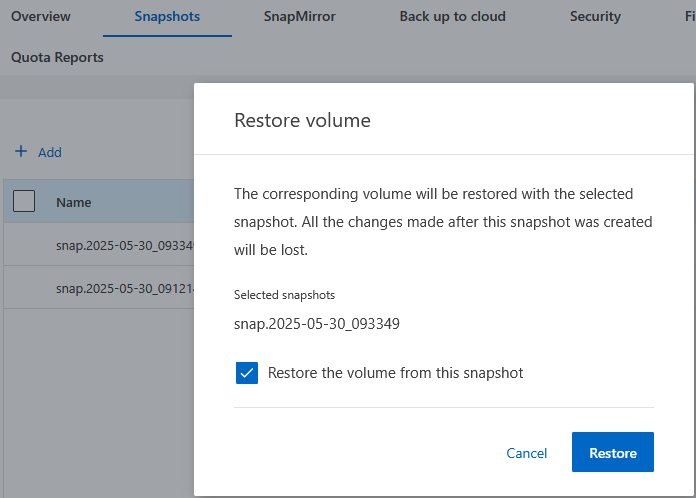Go to Back up to cloud tab
696x498 pixels.
(x=452, y=16)
